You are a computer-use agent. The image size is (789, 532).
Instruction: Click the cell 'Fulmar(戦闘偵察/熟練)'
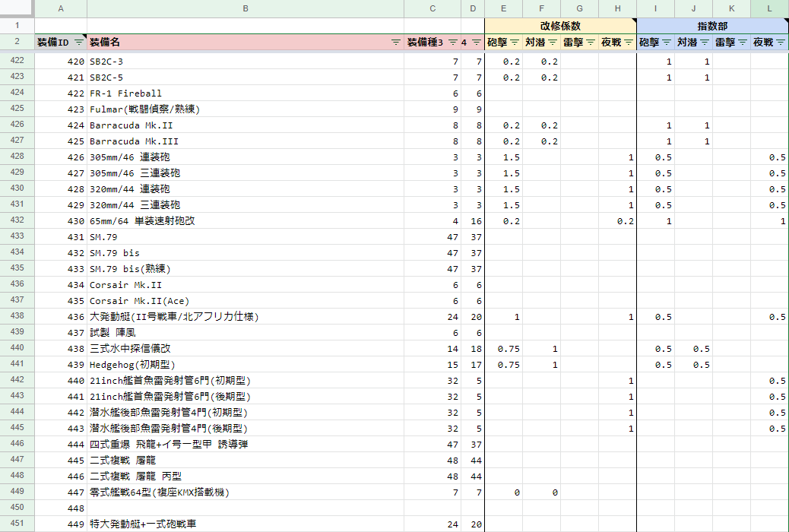(x=246, y=109)
